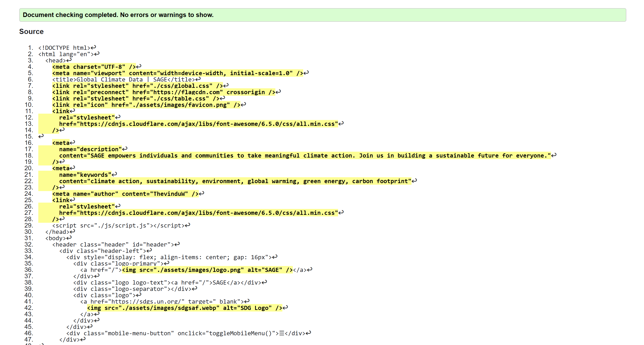The image size is (644, 345).
Task: Click the SAGE description content on line 18
Action: tap(300, 155)
